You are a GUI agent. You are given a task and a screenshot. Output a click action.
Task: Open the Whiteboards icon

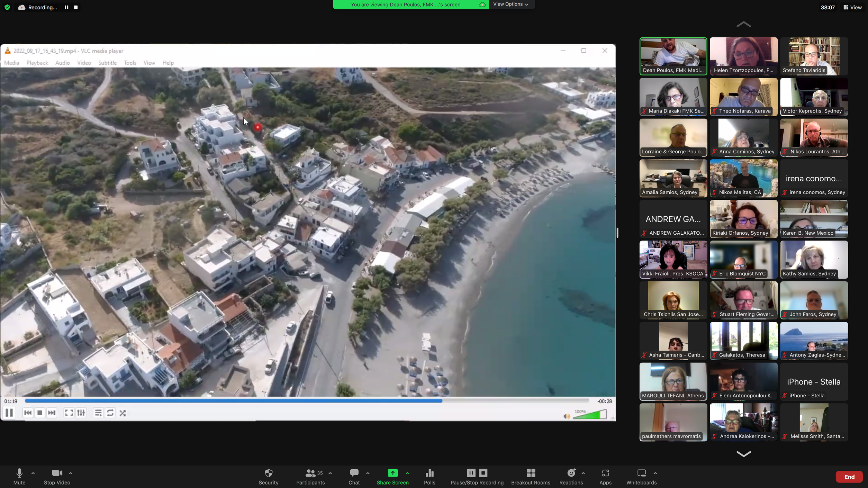641,473
